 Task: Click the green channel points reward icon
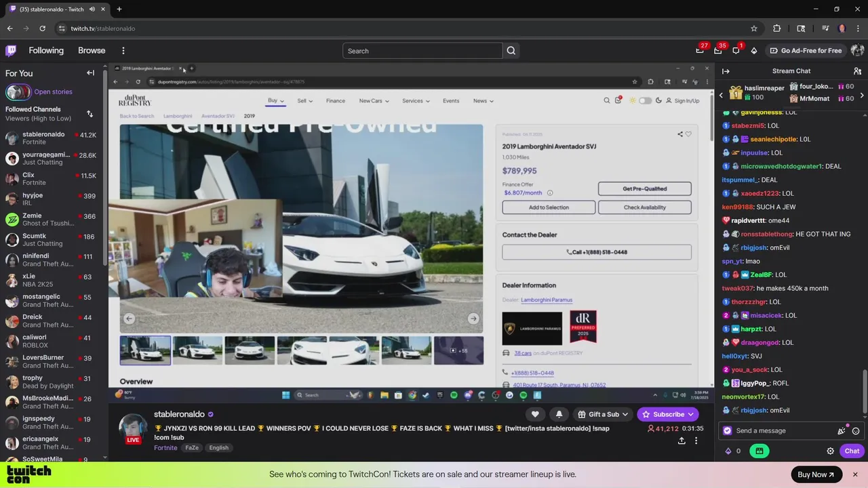tap(759, 451)
